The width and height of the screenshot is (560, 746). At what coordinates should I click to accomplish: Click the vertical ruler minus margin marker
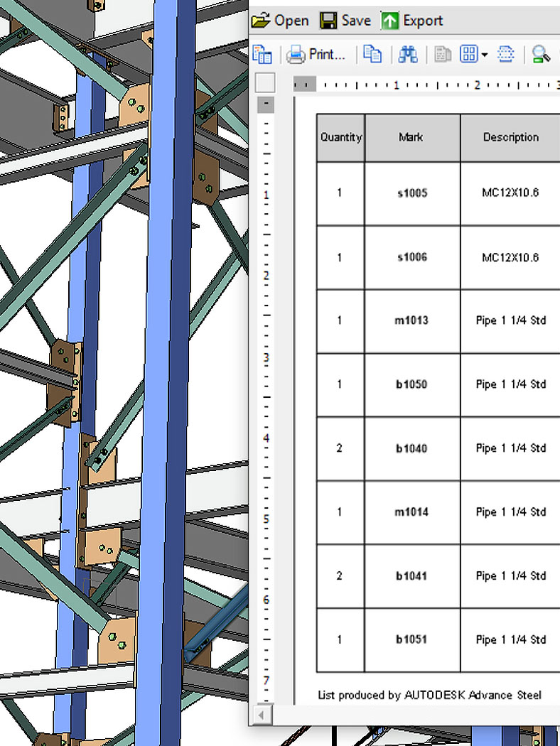[x=266, y=104]
